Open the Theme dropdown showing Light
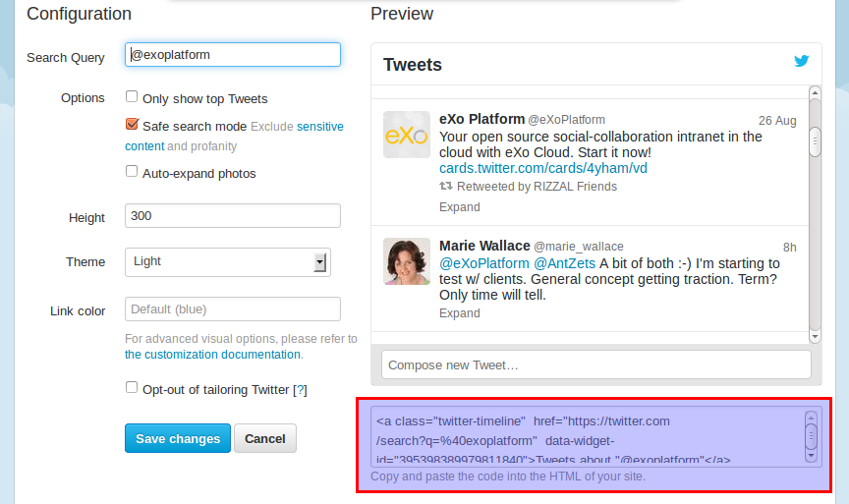Screen dimensions: 849x504 pos(228,262)
